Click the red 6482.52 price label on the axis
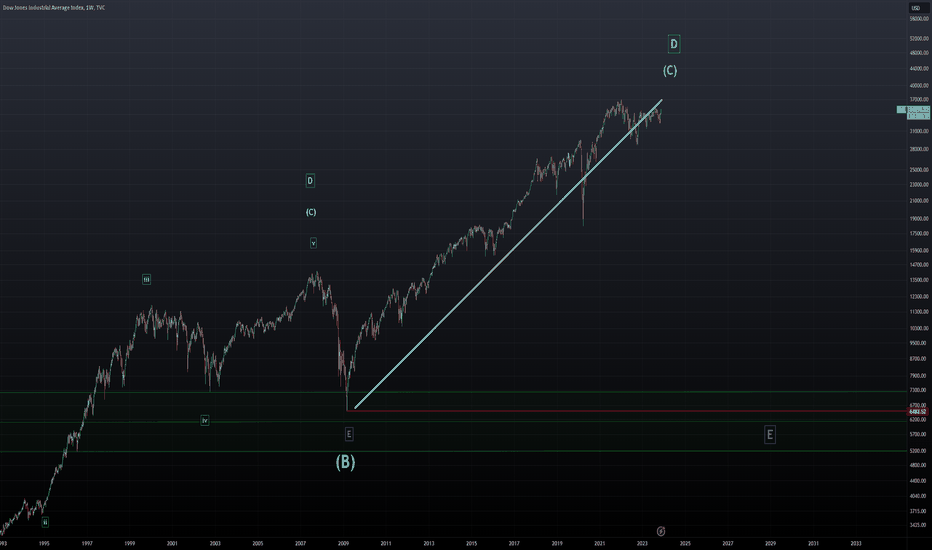932x550 pixels. tap(918, 411)
